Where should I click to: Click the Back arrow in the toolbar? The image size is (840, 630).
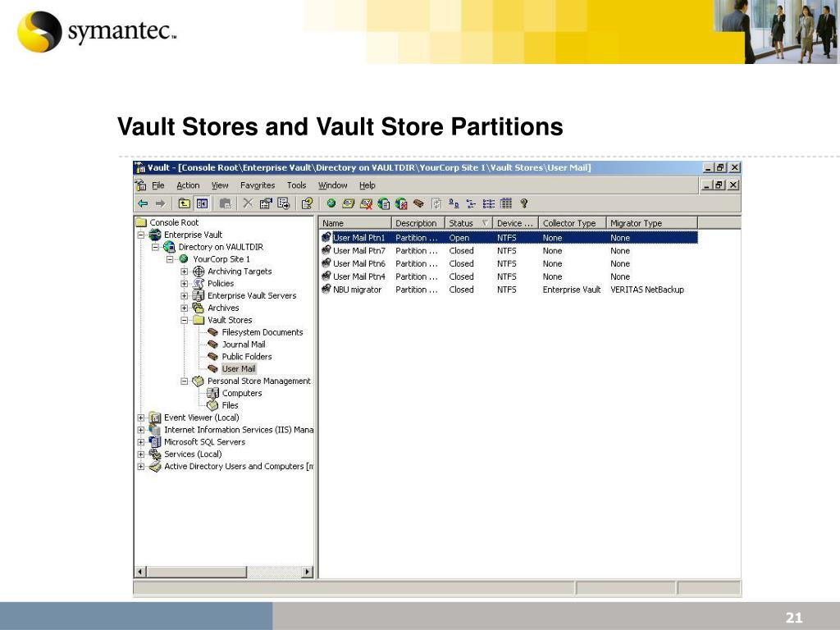pyautogui.click(x=143, y=203)
